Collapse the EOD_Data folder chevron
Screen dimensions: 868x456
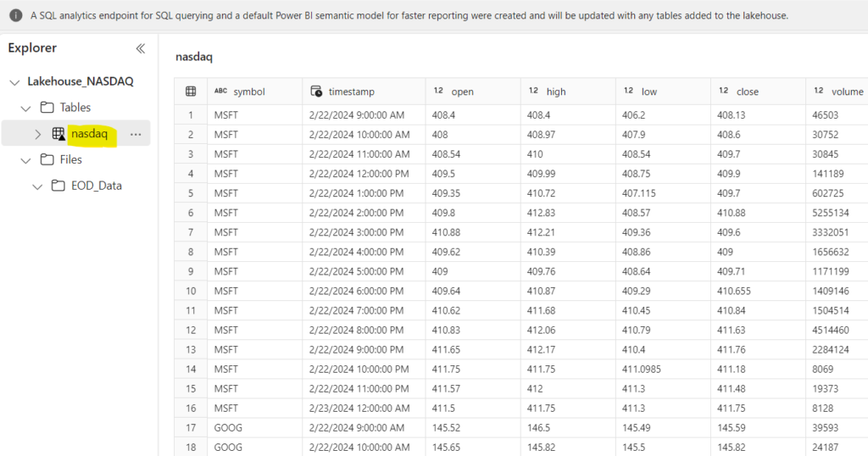coord(37,186)
